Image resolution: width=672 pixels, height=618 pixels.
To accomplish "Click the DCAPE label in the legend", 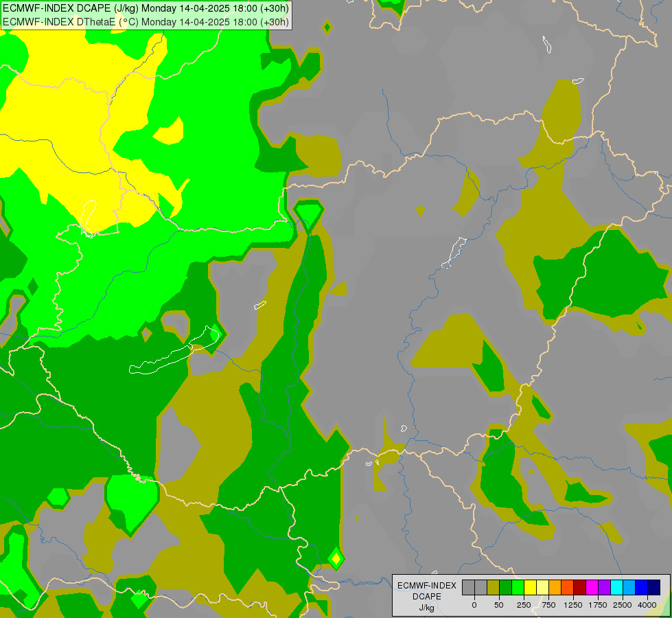I will [427, 597].
